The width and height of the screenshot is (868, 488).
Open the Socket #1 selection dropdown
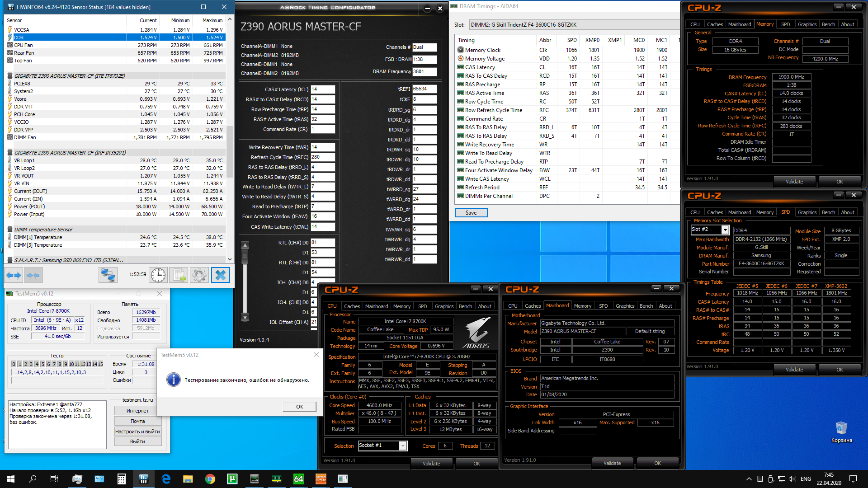click(x=402, y=446)
